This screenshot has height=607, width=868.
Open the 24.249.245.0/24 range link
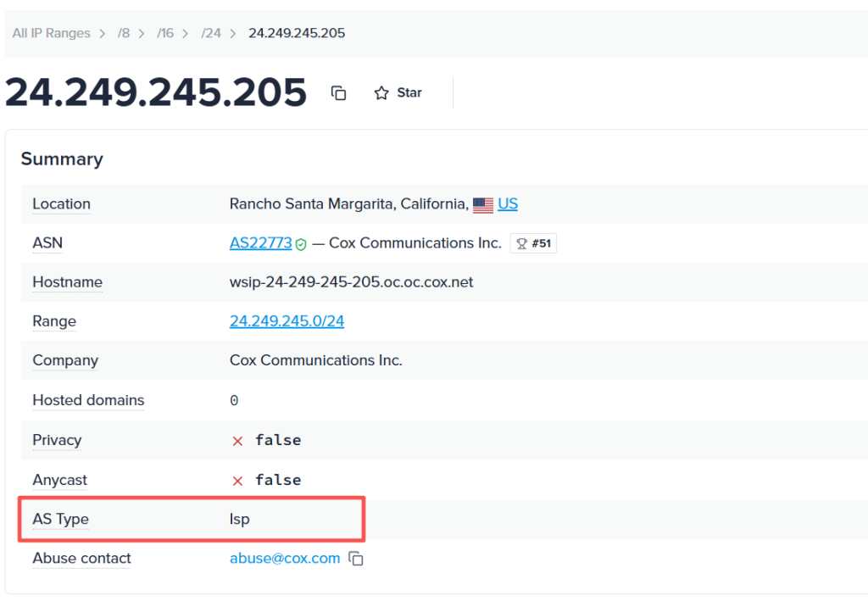click(x=287, y=321)
